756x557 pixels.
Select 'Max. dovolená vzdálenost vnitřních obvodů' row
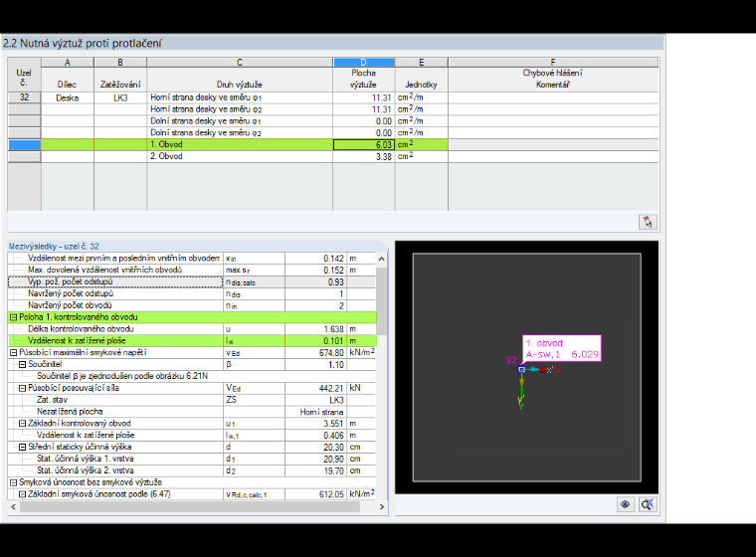192,271
